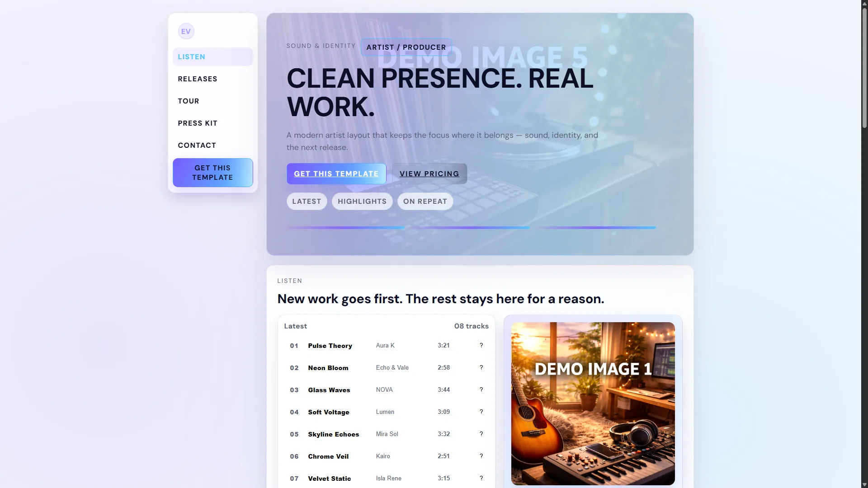The image size is (868, 488).
Task: Select the Soft Voltage track title
Action: [329, 412]
